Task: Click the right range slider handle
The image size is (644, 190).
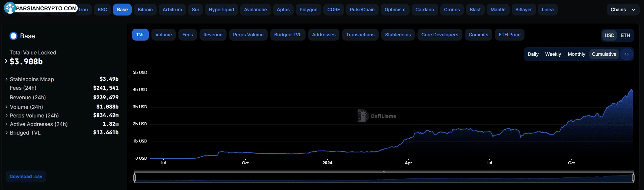Action: pos(633,177)
